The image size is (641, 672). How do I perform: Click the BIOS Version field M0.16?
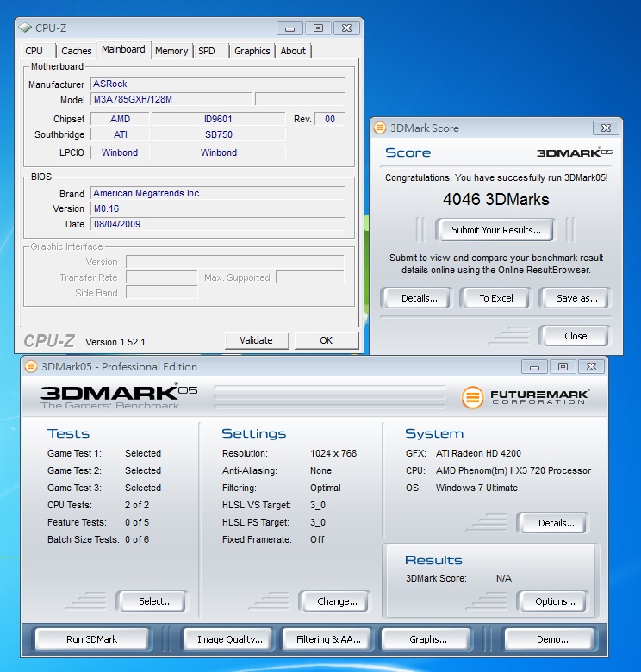[218, 208]
